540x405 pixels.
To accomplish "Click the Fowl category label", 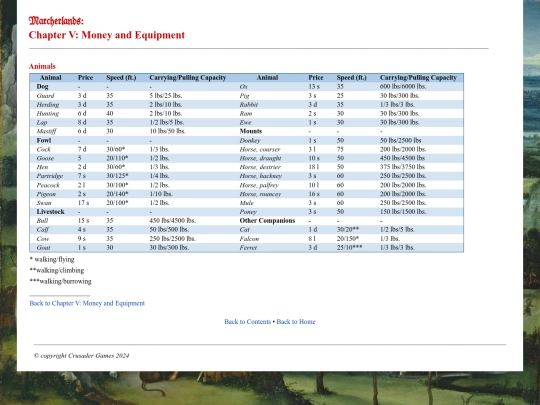I will pyautogui.click(x=44, y=141).
